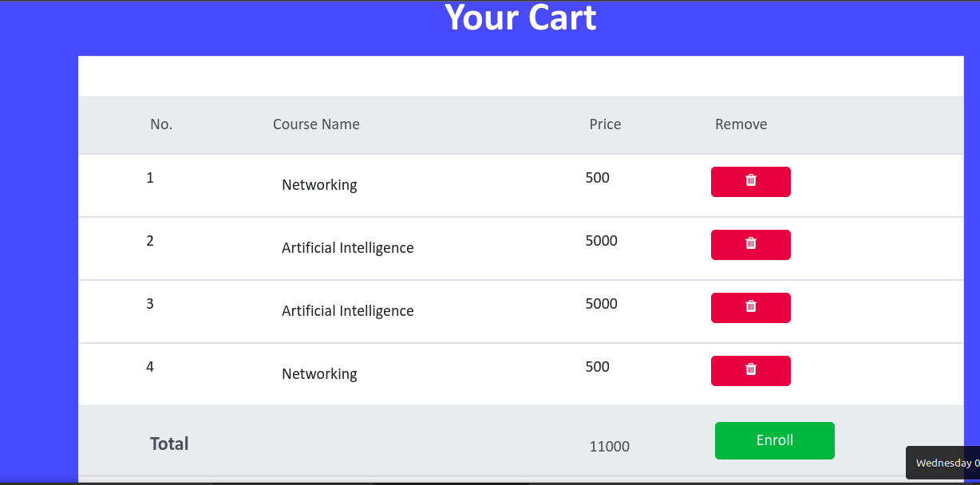Screen dimensions: 980x485
Task: Click the 'Price' column header
Action: point(605,124)
